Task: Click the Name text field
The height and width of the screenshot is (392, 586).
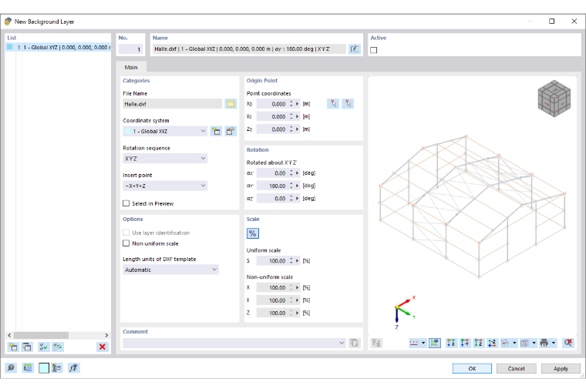Action: [x=249, y=49]
